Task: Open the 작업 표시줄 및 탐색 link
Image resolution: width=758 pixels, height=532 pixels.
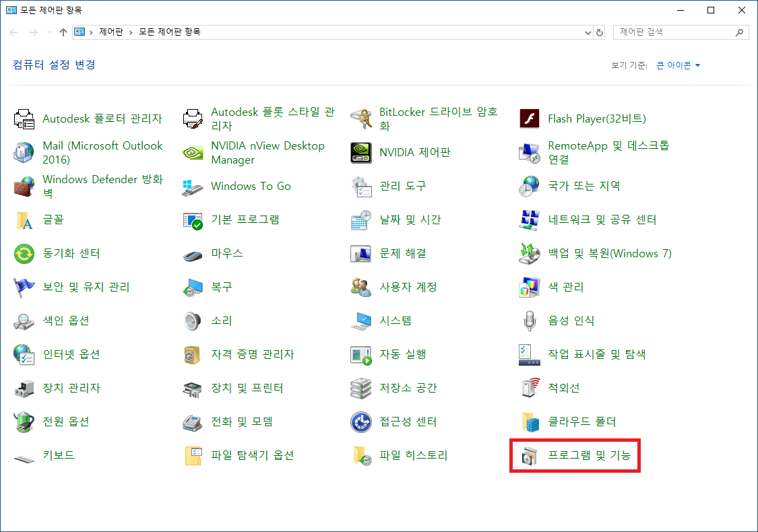Action: (x=596, y=354)
